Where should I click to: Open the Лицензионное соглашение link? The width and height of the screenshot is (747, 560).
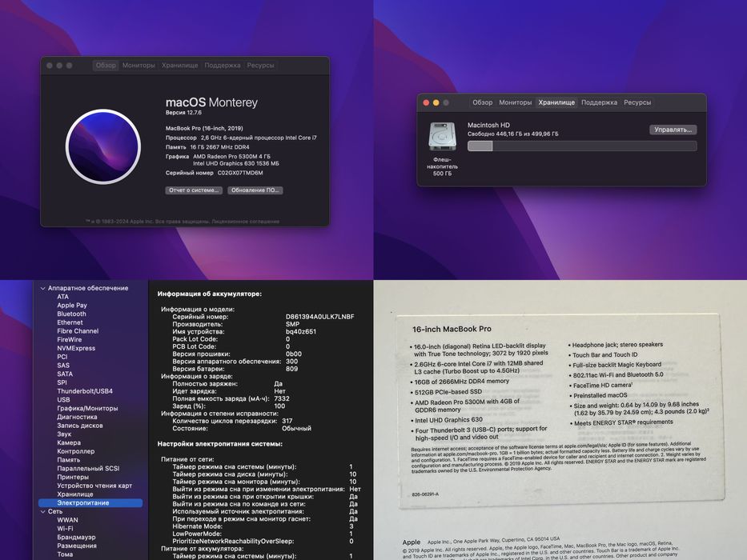245,222
